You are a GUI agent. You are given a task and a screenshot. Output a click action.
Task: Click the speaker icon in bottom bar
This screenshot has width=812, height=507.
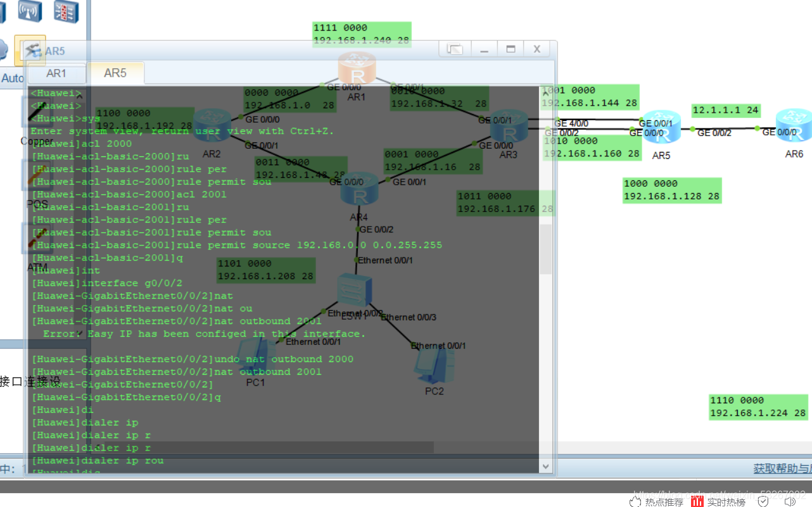[790, 501]
